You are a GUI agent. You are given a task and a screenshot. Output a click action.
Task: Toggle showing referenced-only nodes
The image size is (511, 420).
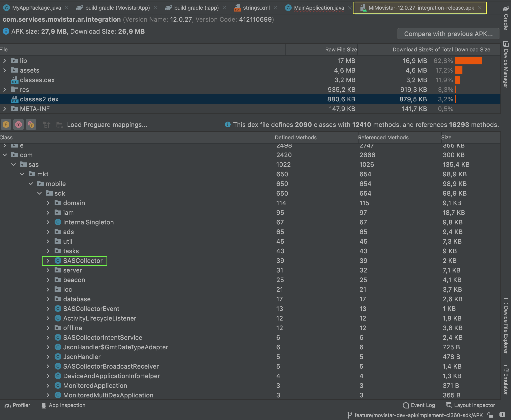tap(31, 124)
